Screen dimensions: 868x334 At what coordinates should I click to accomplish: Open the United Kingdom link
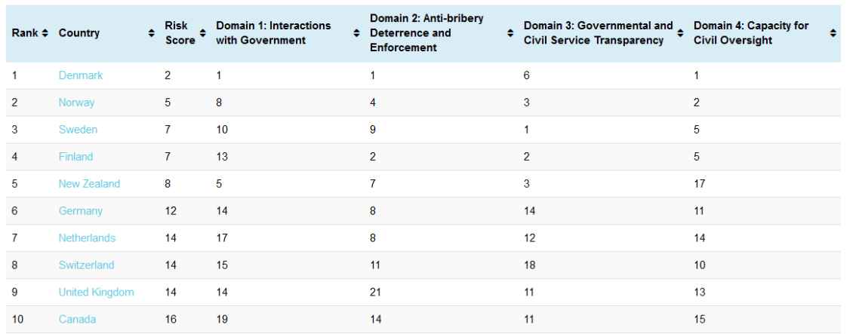[96, 293]
